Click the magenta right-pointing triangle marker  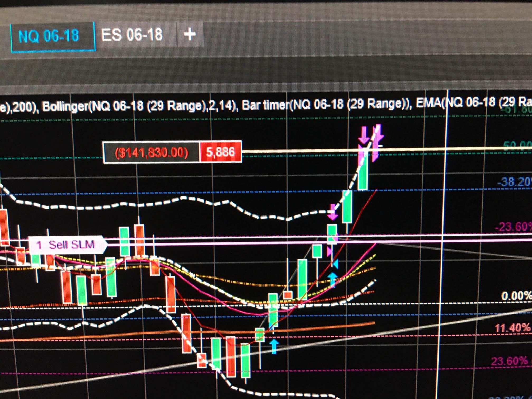[329, 251]
